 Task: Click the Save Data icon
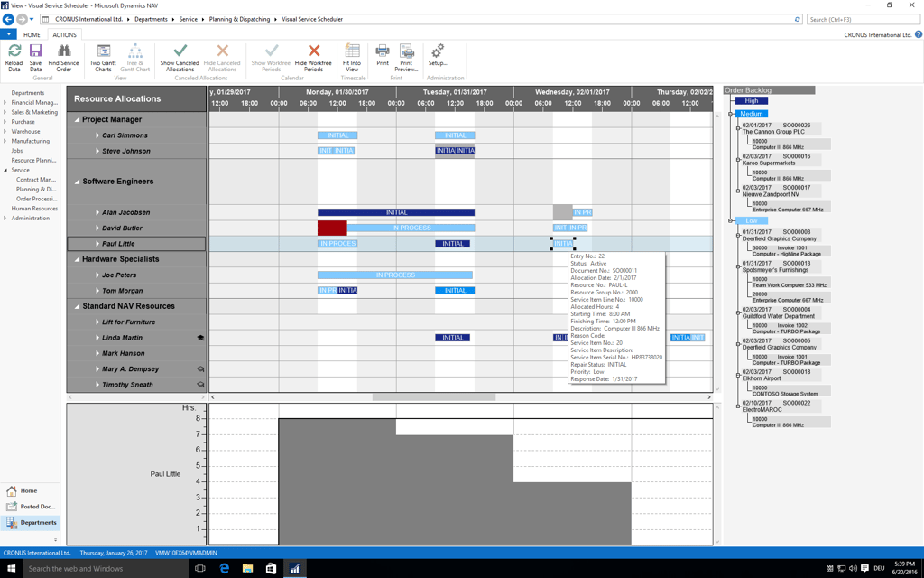tap(35, 51)
